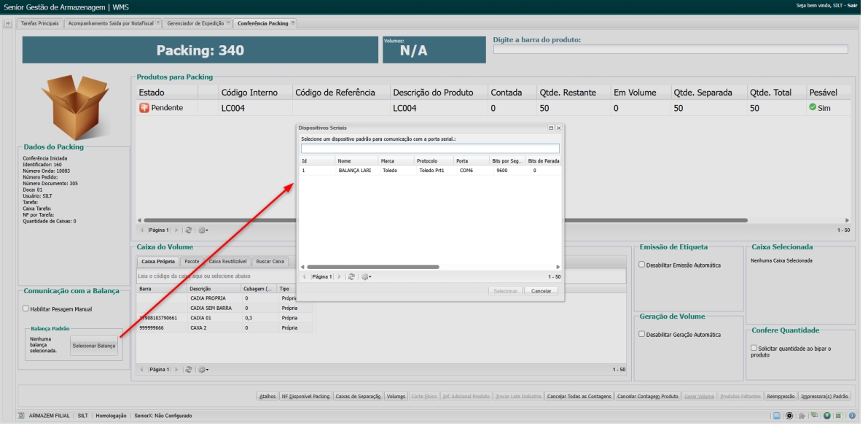Click the puzzle plugin icon in status bar
Viewport: 868px width, 431px height.
coord(802,416)
